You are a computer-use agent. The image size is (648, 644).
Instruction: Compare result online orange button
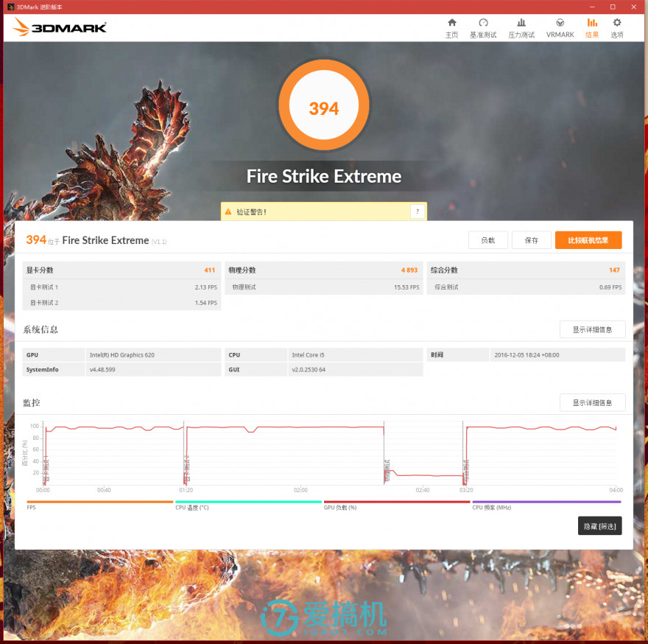[x=588, y=240]
